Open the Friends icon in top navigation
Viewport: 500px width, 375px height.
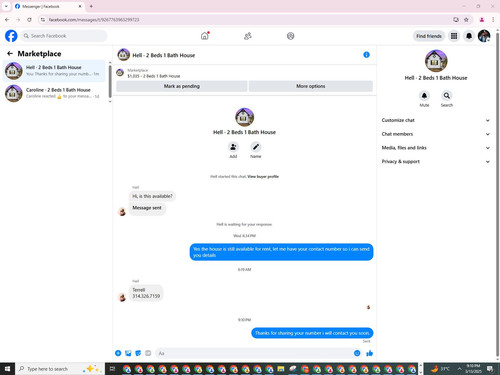pos(248,36)
